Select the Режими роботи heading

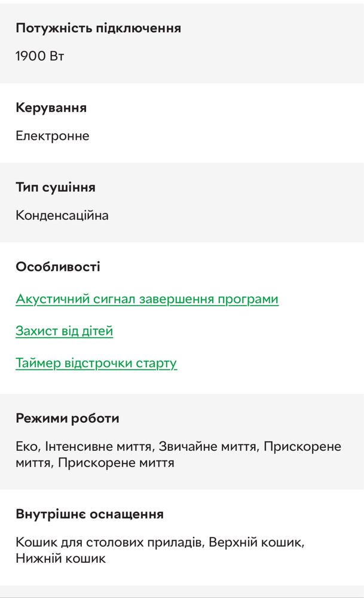68,419
